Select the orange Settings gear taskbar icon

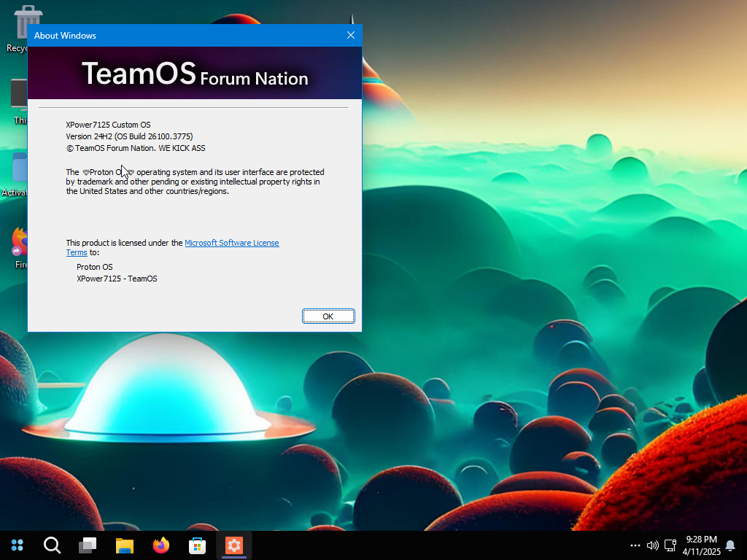click(234, 545)
